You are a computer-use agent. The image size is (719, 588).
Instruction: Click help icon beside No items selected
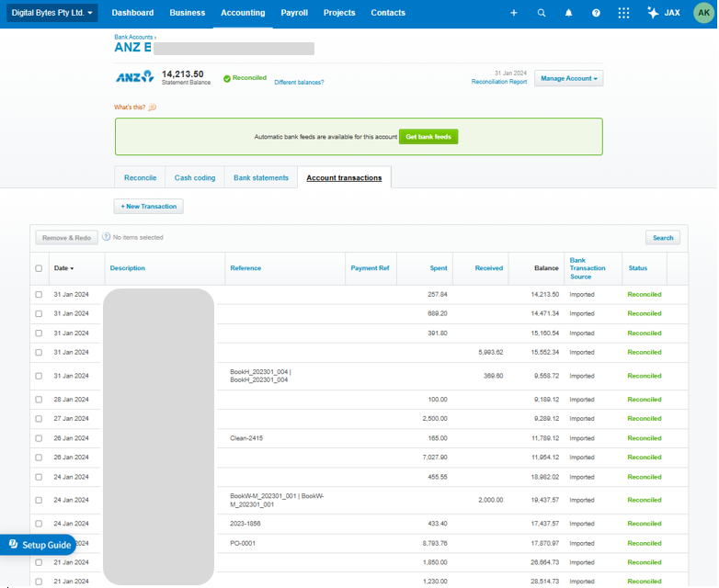pos(106,237)
